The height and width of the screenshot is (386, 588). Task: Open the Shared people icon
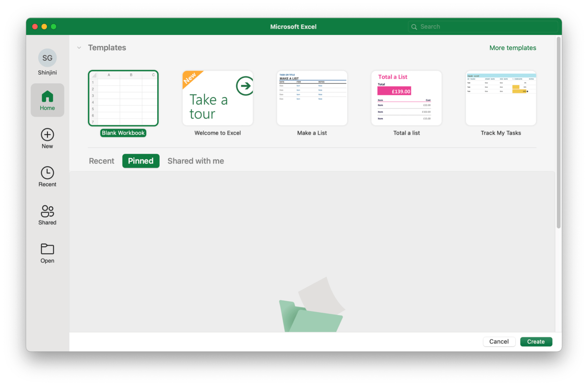pyautogui.click(x=47, y=211)
